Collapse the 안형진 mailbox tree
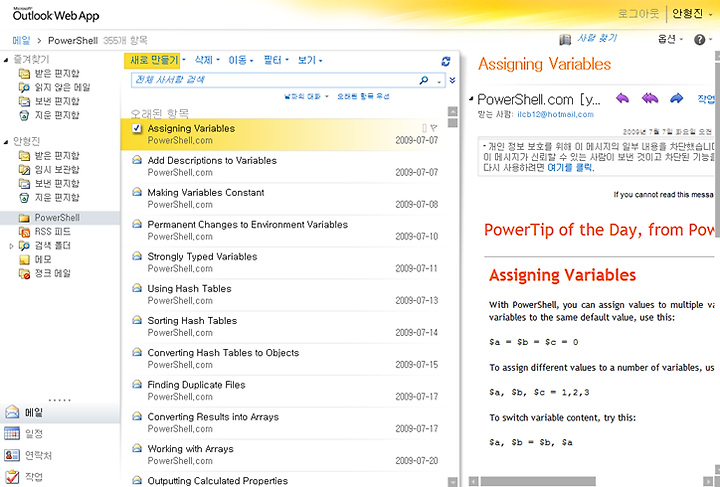Viewport: 720px width, 487px height. pos(6,142)
